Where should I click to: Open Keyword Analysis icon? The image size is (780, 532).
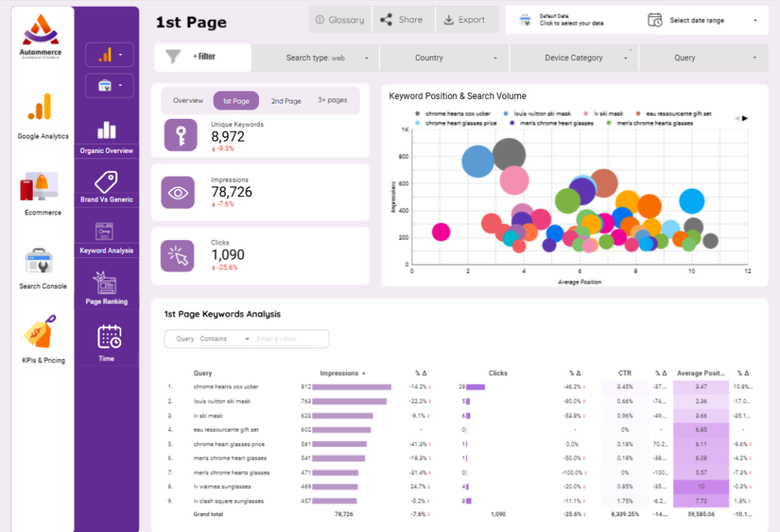104,231
